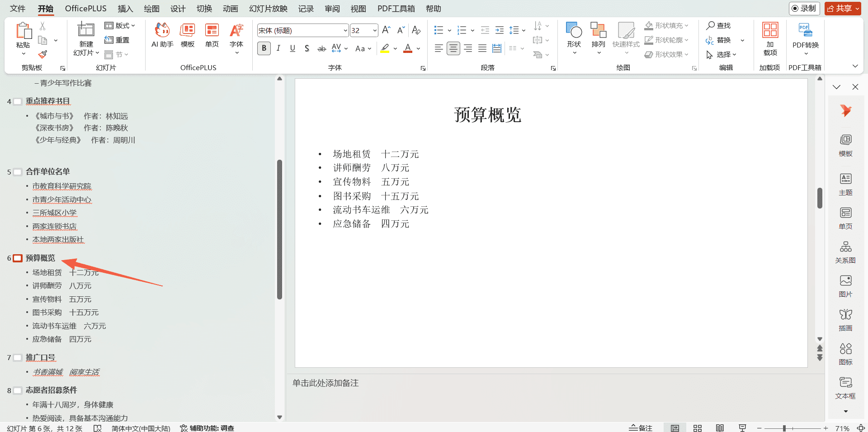
Task: Click the Format Painter brush icon
Action: 42,55
